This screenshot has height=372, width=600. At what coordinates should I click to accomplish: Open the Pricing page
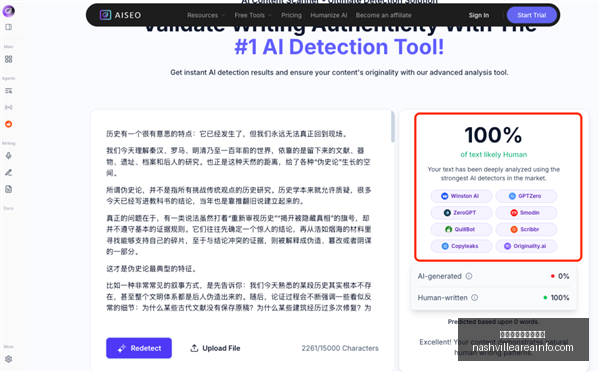coord(291,15)
